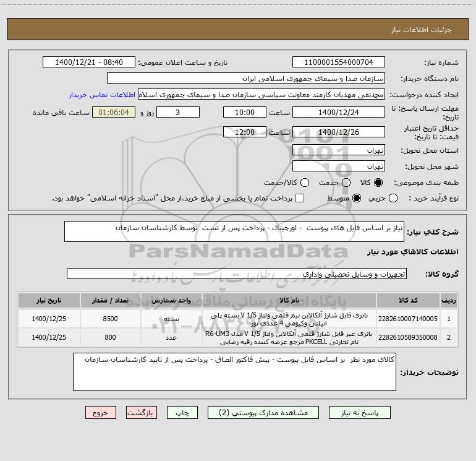Click the چاپ print button
Viewport: 476px width, 461px height.
click(182, 413)
